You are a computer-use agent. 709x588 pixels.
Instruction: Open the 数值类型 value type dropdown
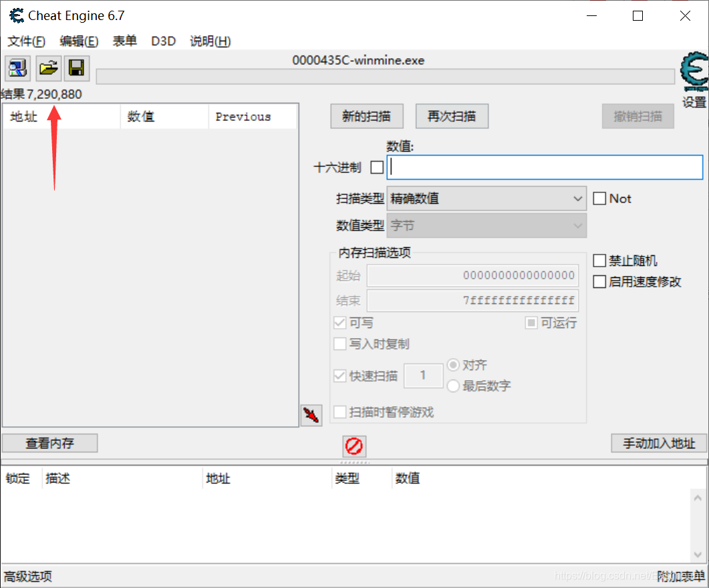[x=486, y=226]
